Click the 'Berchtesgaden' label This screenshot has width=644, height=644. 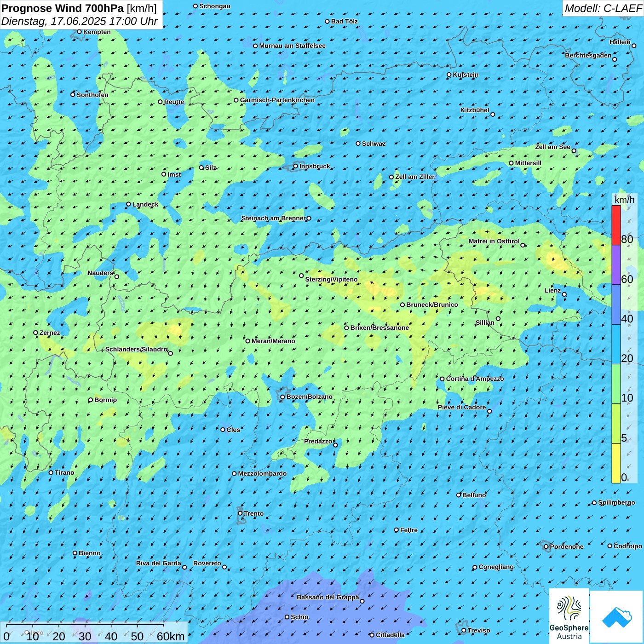588,55
